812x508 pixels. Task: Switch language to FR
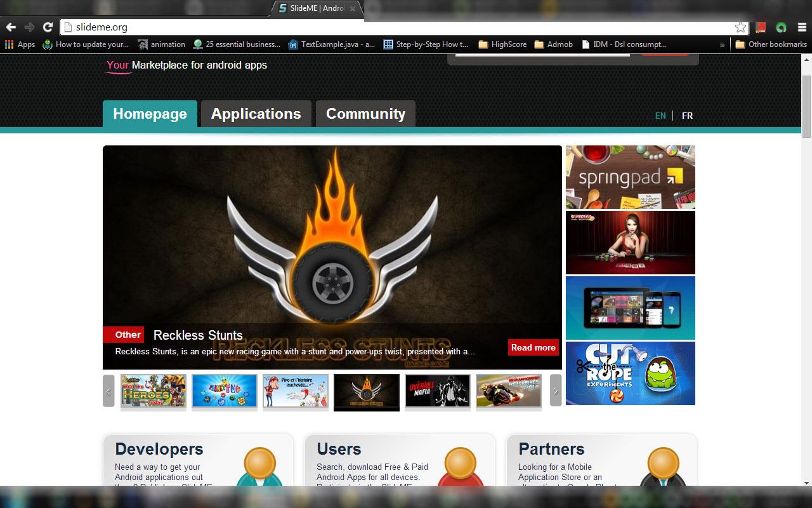pyautogui.click(x=687, y=116)
